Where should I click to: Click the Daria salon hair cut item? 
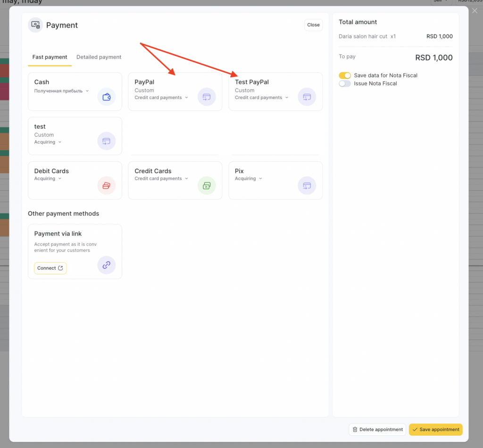click(367, 36)
